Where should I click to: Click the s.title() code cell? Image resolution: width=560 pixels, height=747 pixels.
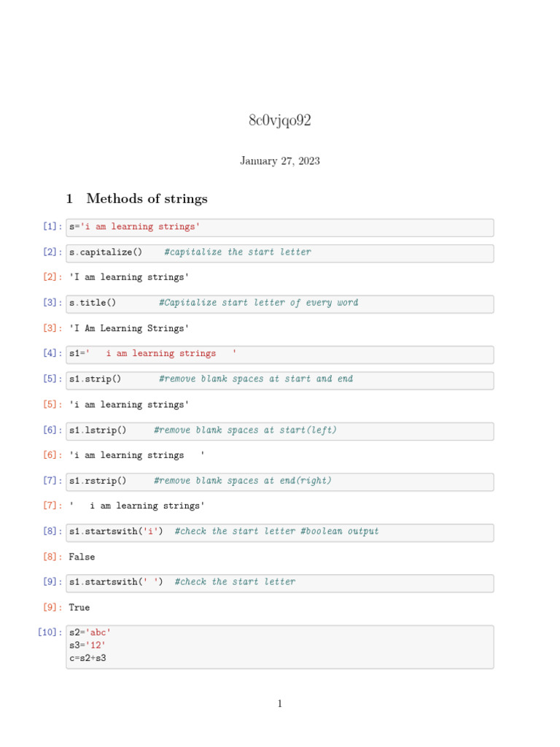point(279,304)
